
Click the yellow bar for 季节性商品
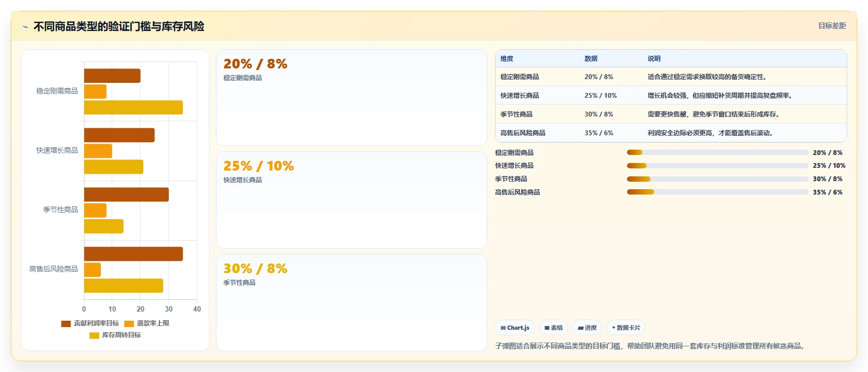pyautogui.click(x=104, y=227)
